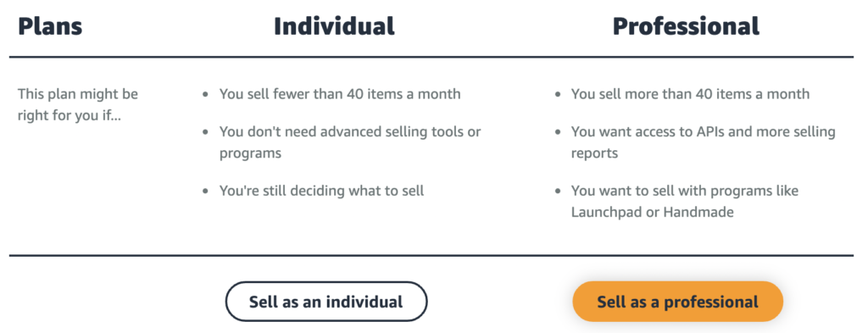The image size is (868, 333).
Task: Select the Individual plan heading
Action: click(x=334, y=26)
